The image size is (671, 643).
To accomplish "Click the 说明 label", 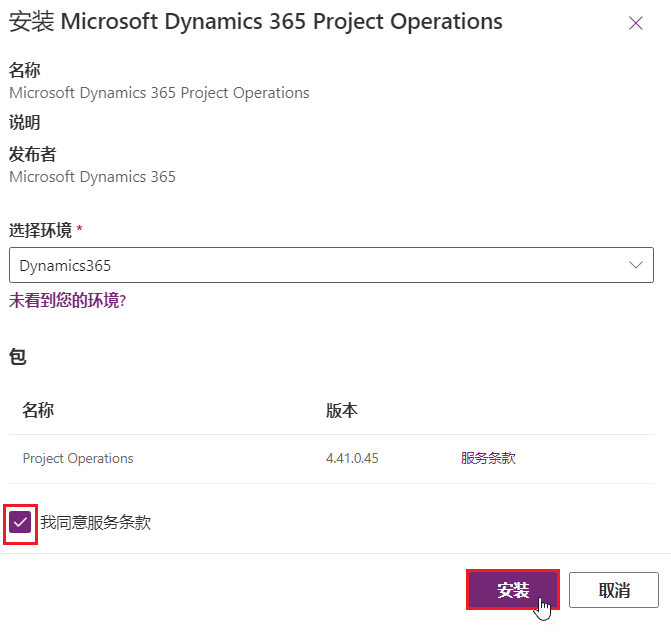I will pos(24,123).
